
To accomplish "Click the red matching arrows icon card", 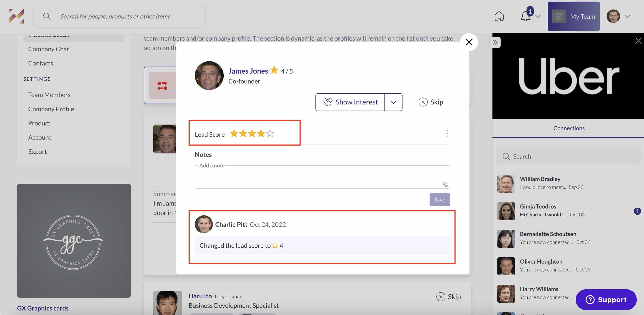I will coord(162,86).
